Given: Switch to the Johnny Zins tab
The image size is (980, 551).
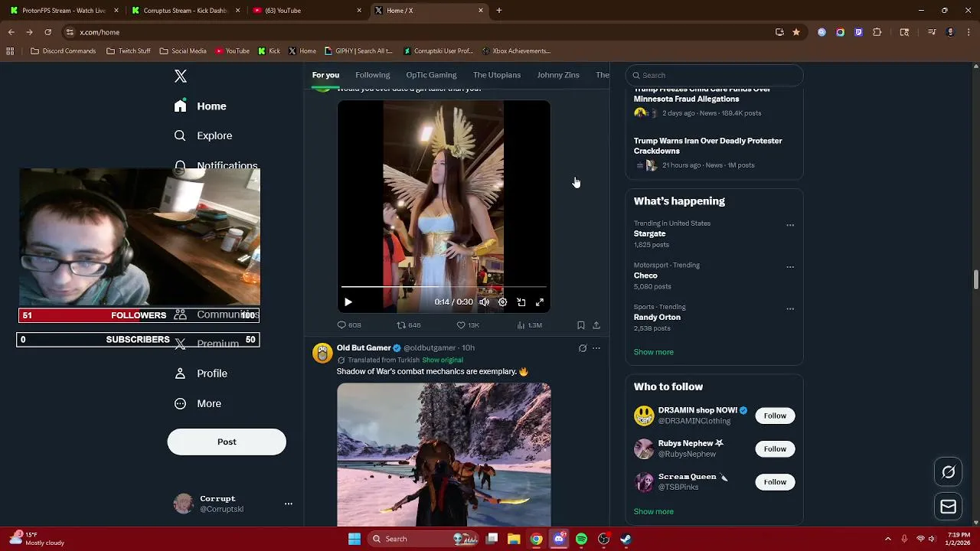Looking at the screenshot, I should 558,75.
